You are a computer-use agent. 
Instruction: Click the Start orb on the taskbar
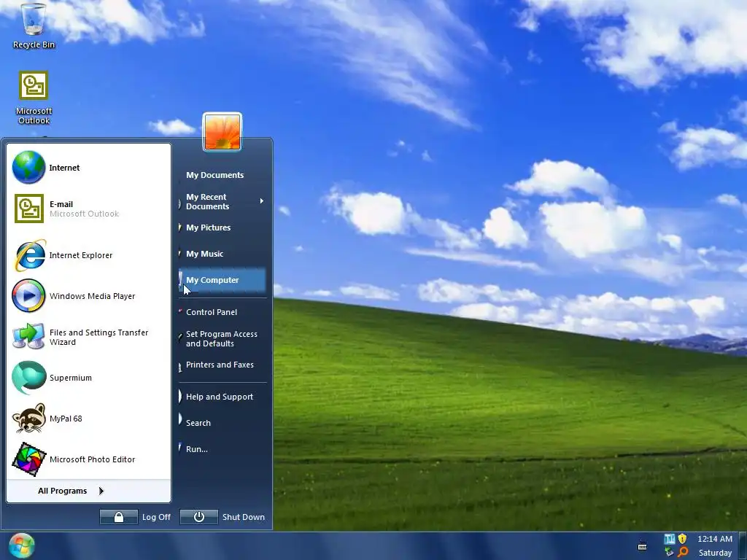pyautogui.click(x=21, y=545)
